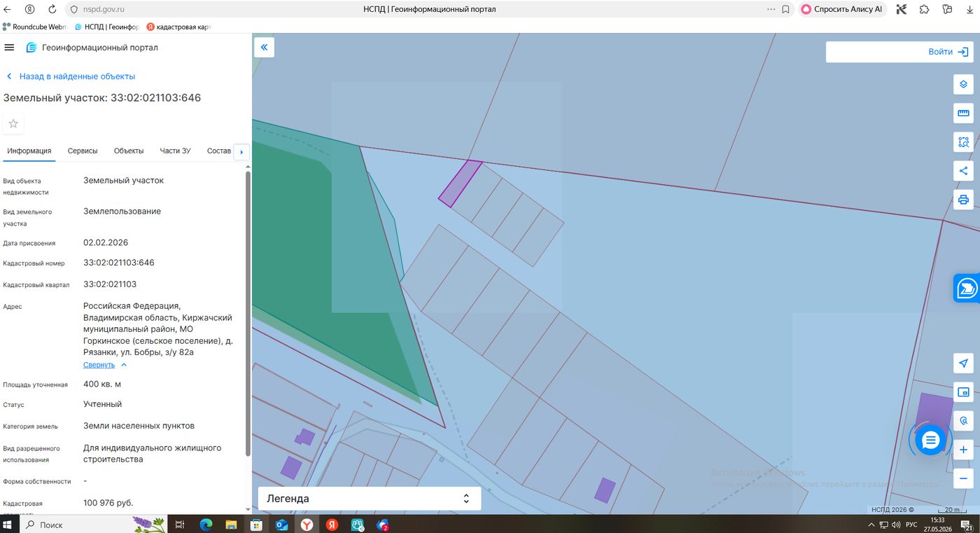This screenshot has height=533, width=980.
Task: Switch to the Сервисы tab
Action: click(x=83, y=151)
